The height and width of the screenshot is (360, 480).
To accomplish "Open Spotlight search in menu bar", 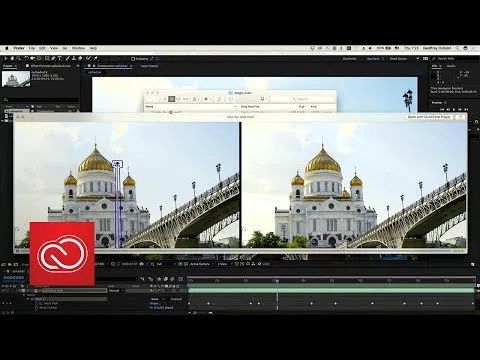I will 457,48.
